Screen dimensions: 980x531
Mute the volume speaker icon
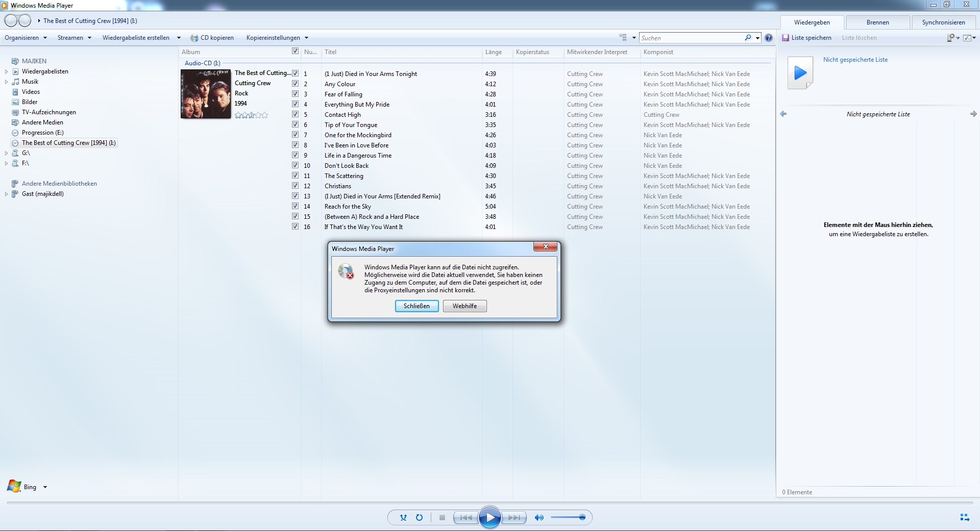pos(539,517)
